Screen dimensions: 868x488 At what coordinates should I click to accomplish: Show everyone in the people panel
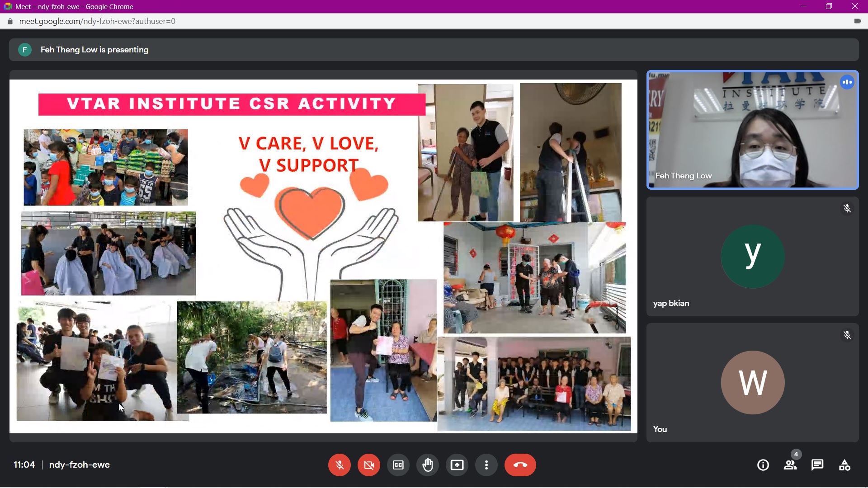click(x=790, y=465)
